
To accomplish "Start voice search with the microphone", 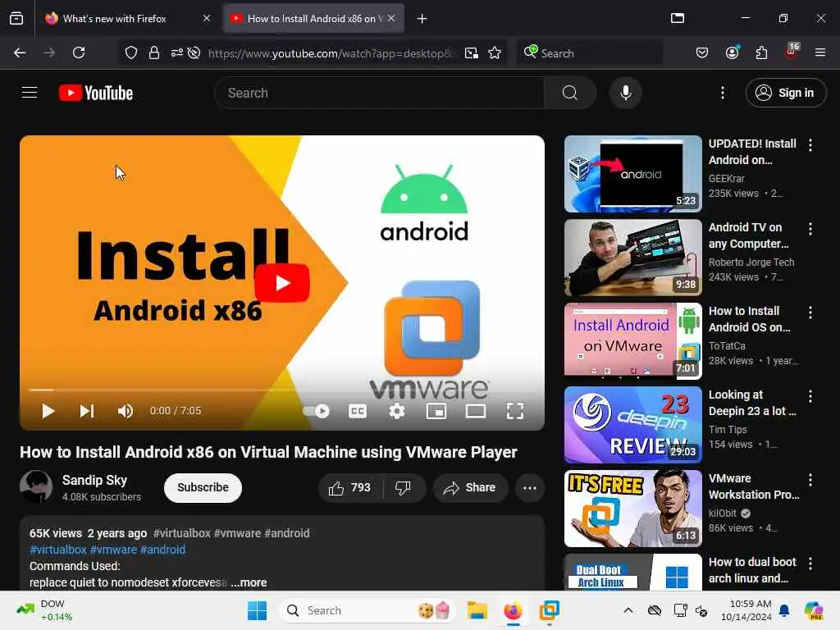I will click(x=625, y=93).
